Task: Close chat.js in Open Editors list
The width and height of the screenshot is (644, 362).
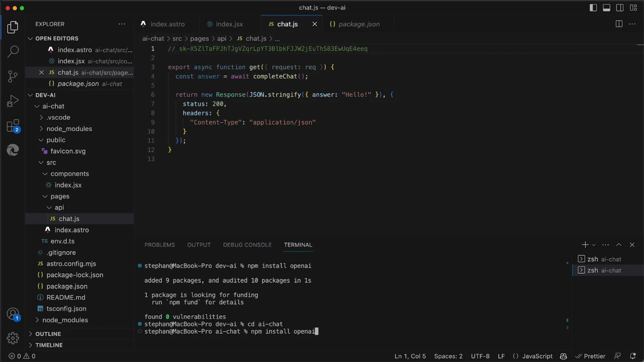Action: click(x=41, y=73)
